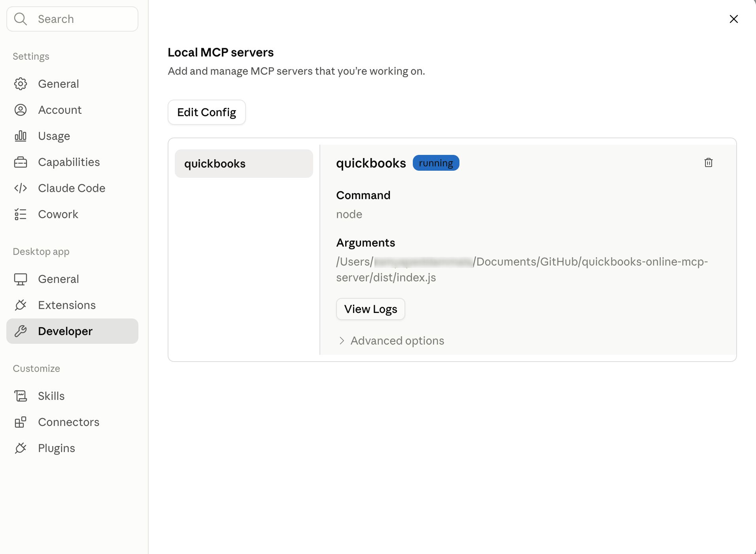Click the 'node' command value

coord(349,214)
